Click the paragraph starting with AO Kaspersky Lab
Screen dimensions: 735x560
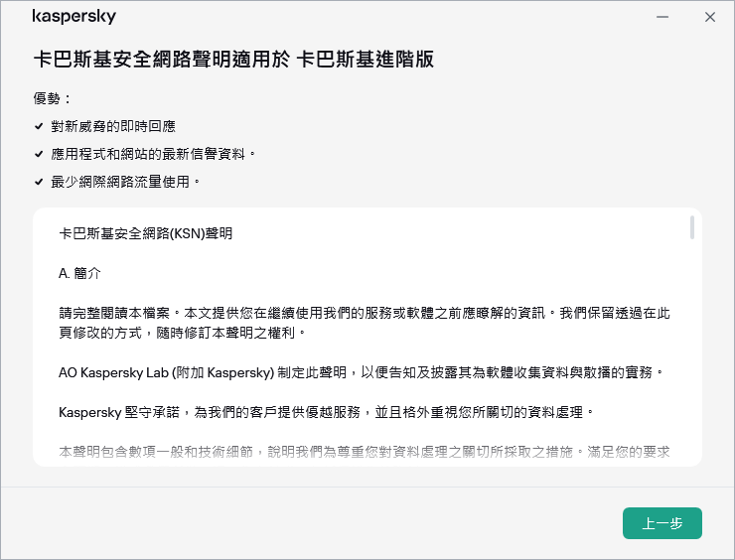click(358, 371)
